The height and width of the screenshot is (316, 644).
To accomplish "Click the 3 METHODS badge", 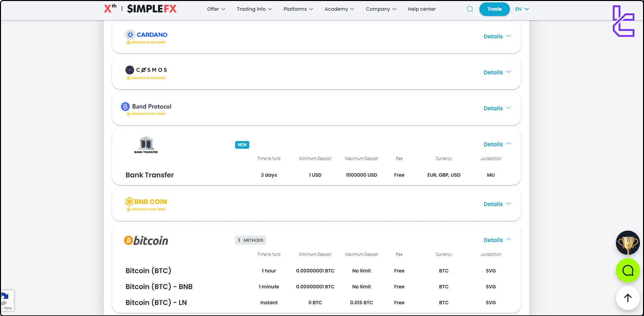I will click(251, 240).
